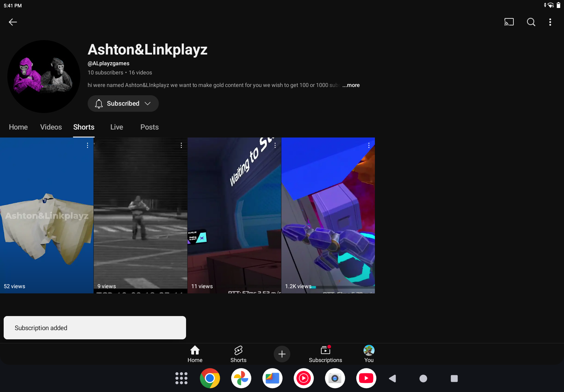The height and width of the screenshot is (392, 564).
Task: Select the Shorts channel tab
Action: (84, 127)
